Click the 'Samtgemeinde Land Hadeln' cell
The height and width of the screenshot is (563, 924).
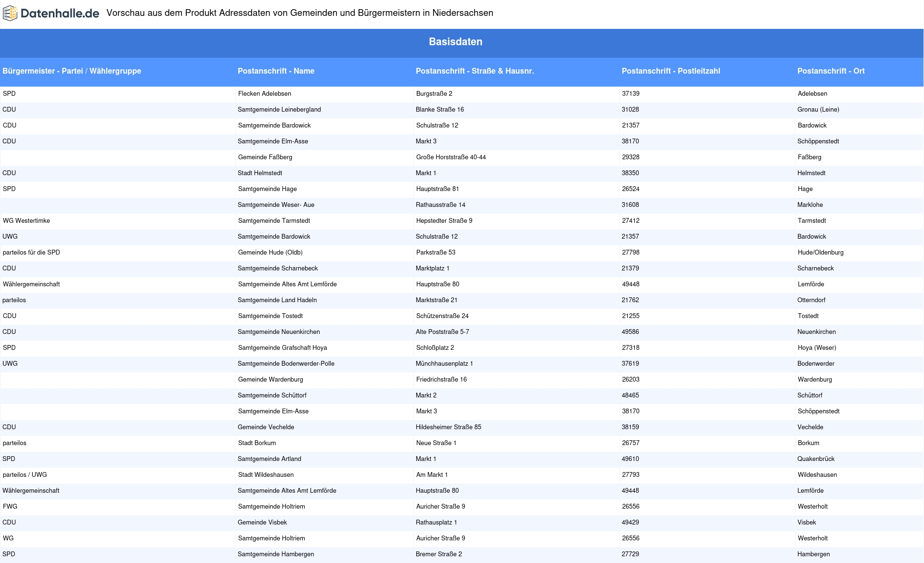(324, 300)
